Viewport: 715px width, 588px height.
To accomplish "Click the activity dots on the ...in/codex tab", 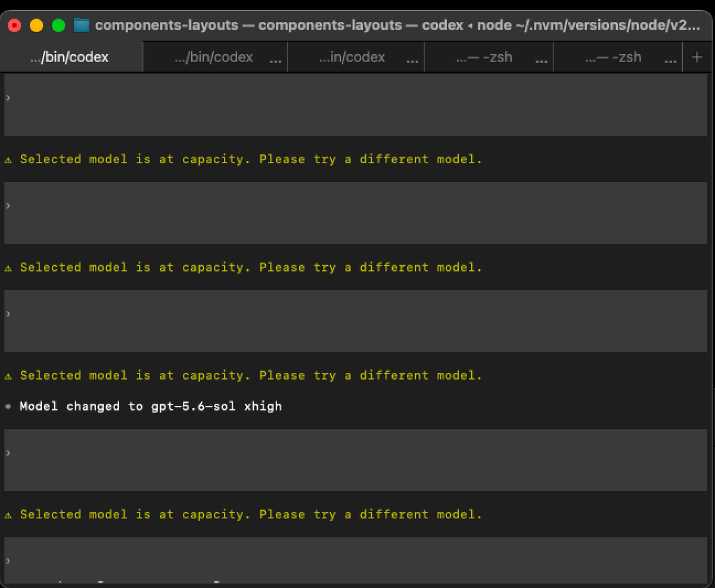I will click(x=412, y=61).
